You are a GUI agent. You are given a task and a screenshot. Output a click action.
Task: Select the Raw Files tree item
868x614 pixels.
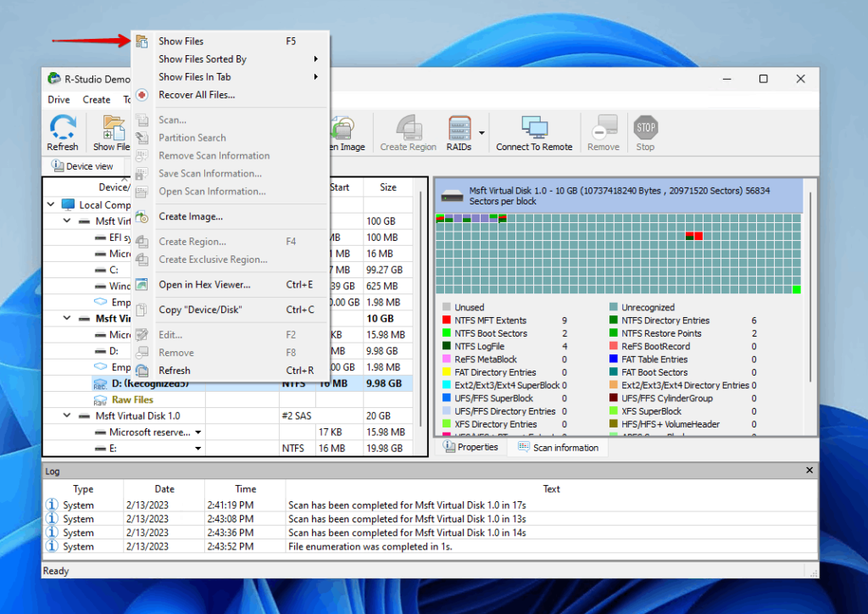[133, 399]
